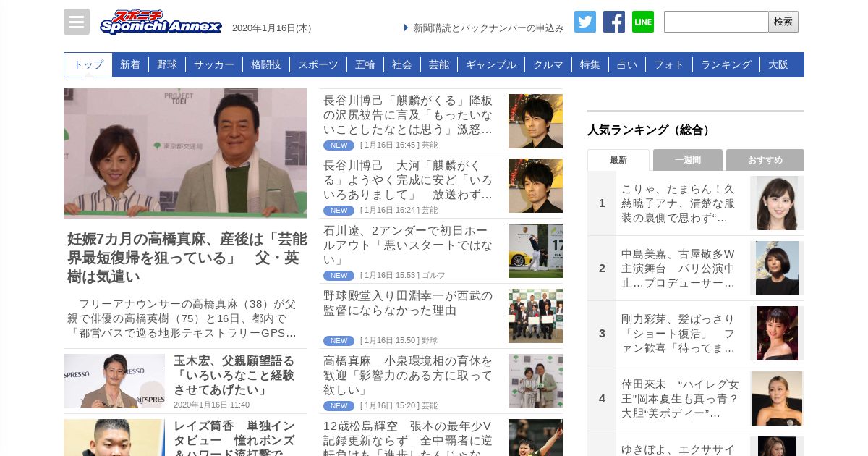The image size is (868, 456).
Task: Select the 占い navigation tab
Action: (x=627, y=64)
